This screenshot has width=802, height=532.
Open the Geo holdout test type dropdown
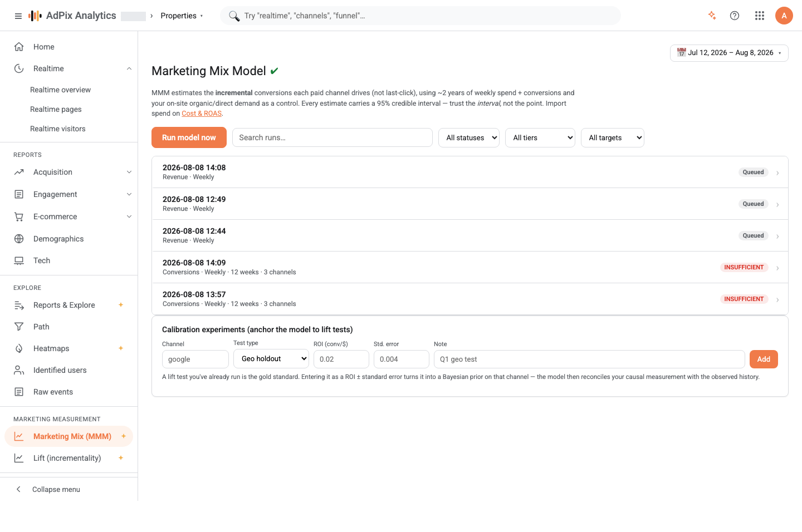(271, 359)
